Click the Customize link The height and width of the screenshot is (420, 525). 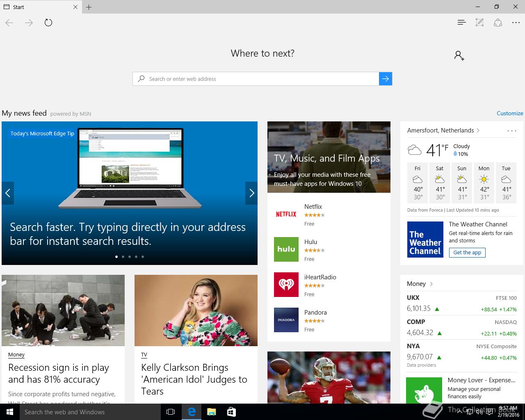(510, 113)
